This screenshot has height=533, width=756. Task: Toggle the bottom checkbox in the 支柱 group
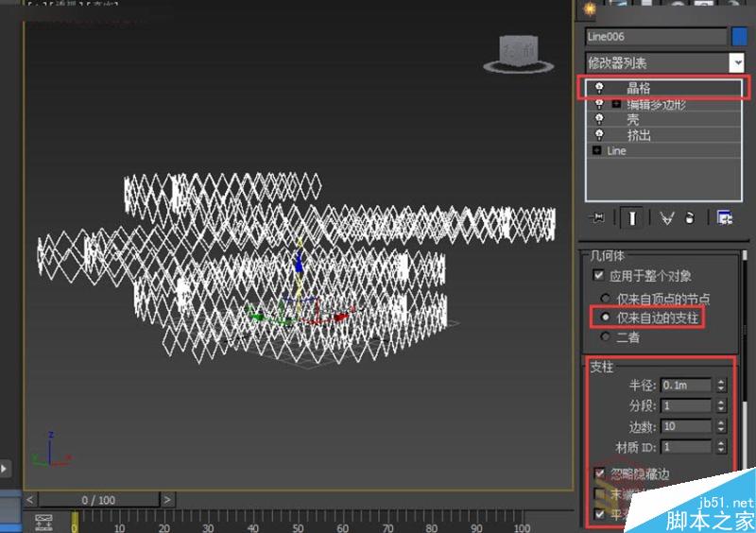click(599, 514)
